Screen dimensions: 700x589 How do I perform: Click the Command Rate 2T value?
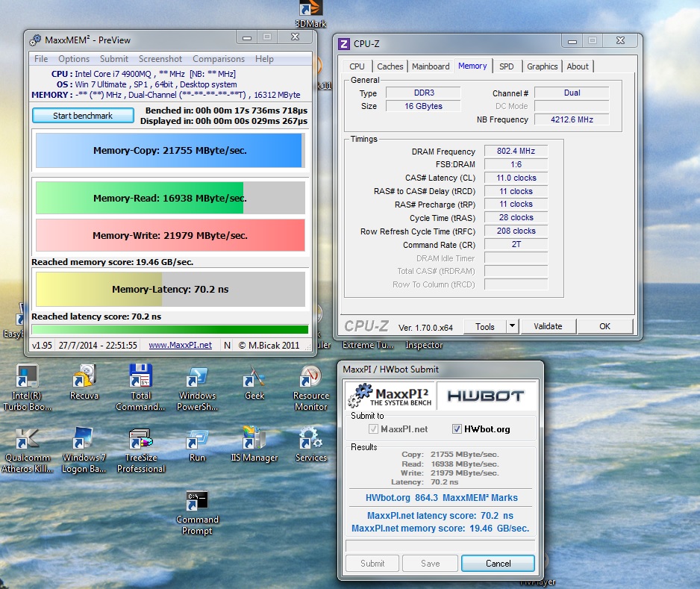(x=516, y=244)
